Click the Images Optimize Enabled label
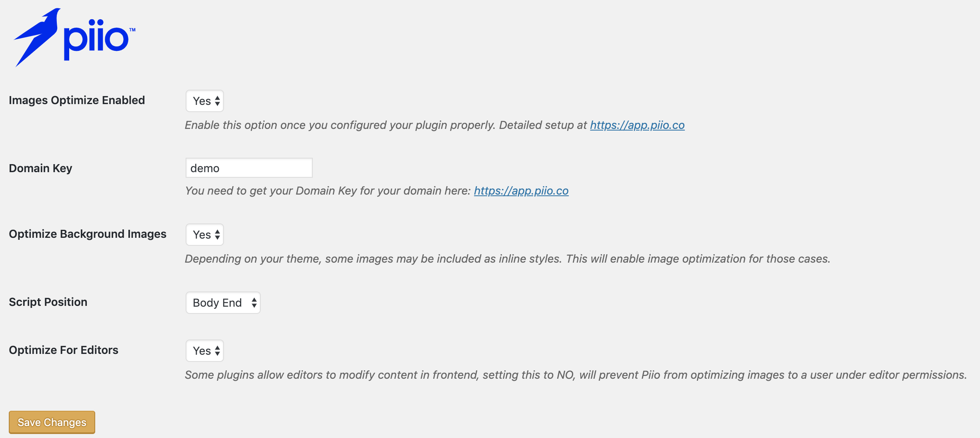 pyautogui.click(x=77, y=100)
